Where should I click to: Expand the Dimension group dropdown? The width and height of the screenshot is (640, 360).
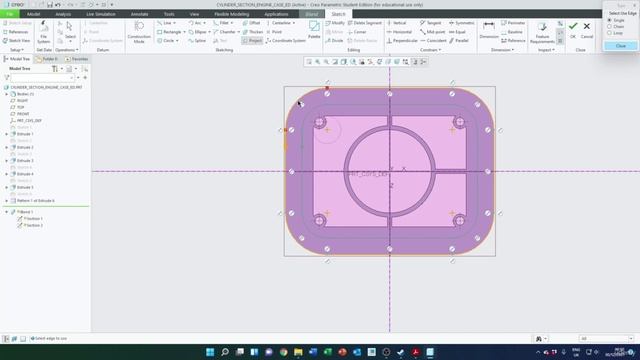pos(502,50)
